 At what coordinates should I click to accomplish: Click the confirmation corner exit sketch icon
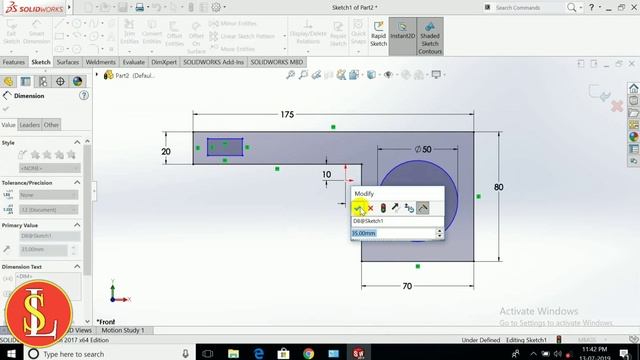pos(599,93)
